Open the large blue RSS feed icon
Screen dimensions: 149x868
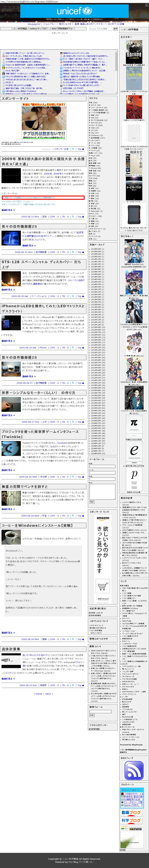pos(134,770)
